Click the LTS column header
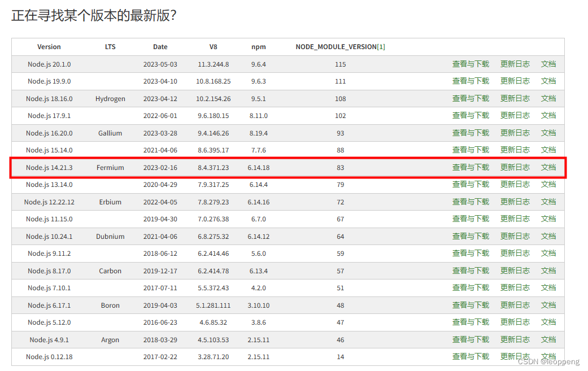Image resolution: width=588 pixels, height=371 pixels. click(x=110, y=47)
